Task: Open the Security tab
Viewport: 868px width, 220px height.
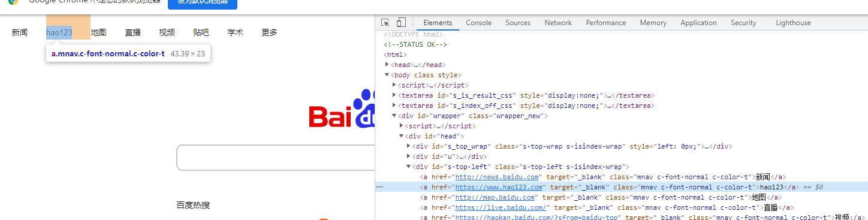Action: (x=743, y=23)
